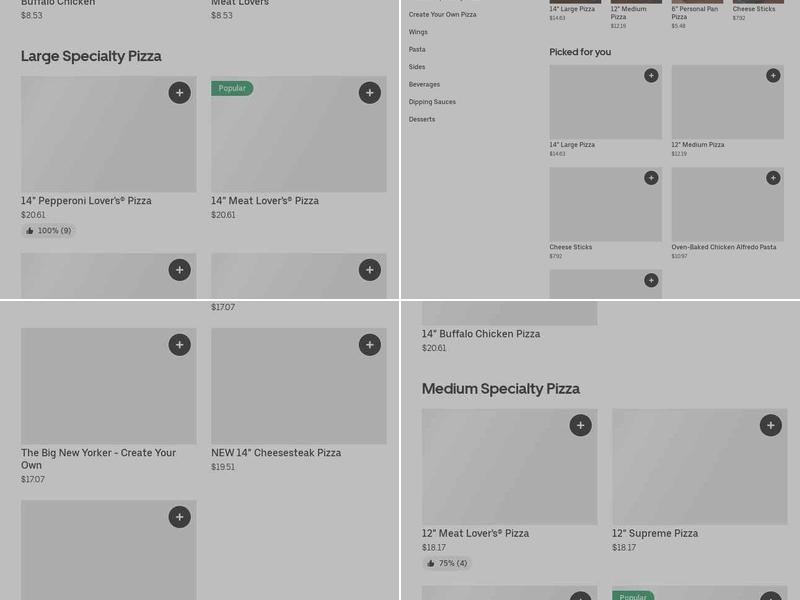This screenshot has width=800, height=600.
Task: Add Cheese Sticks in Picked for you
Action: 651,178
